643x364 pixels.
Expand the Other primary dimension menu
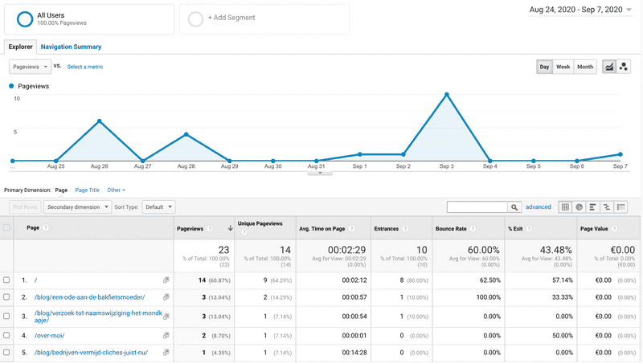click(117, 190)
